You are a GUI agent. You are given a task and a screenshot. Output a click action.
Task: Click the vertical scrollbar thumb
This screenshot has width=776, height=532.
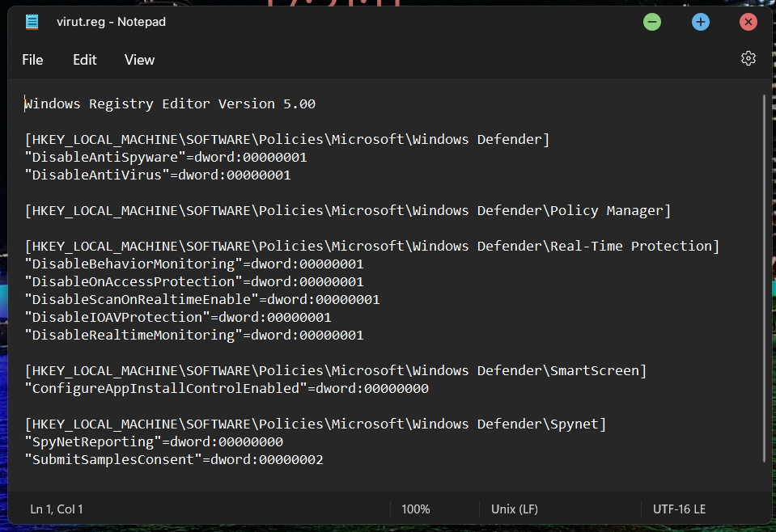(x=764, y=278)
